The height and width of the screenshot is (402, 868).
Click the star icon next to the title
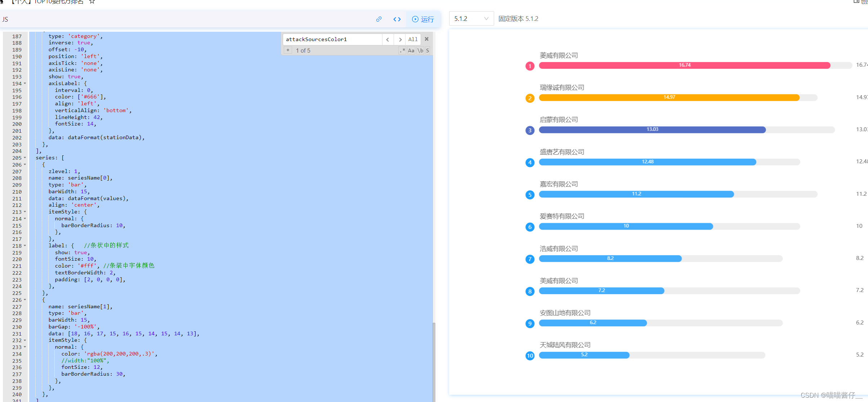92,1
